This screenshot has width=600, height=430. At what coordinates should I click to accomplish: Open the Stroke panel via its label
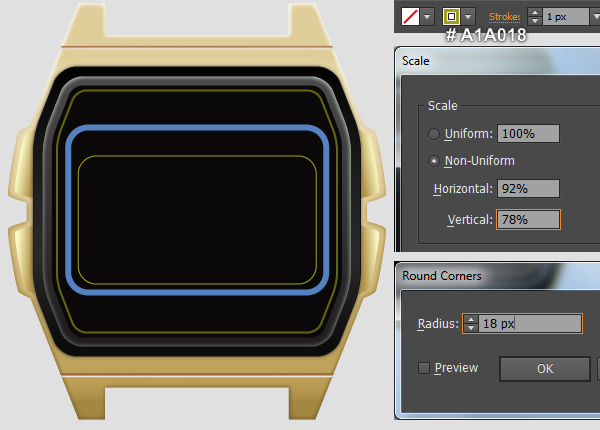pyautogui.click(x=504, y=17)
